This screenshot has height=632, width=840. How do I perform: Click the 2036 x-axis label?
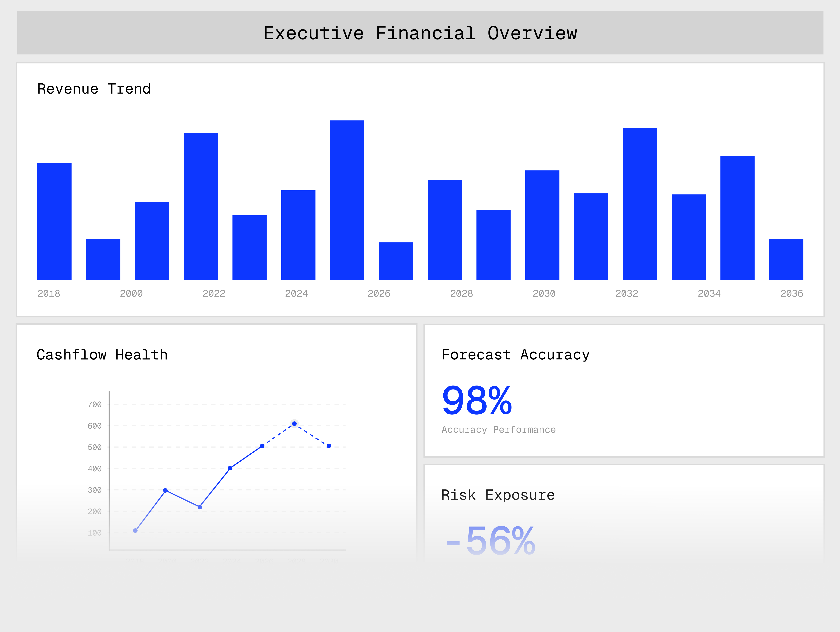(x=791, y=293)
